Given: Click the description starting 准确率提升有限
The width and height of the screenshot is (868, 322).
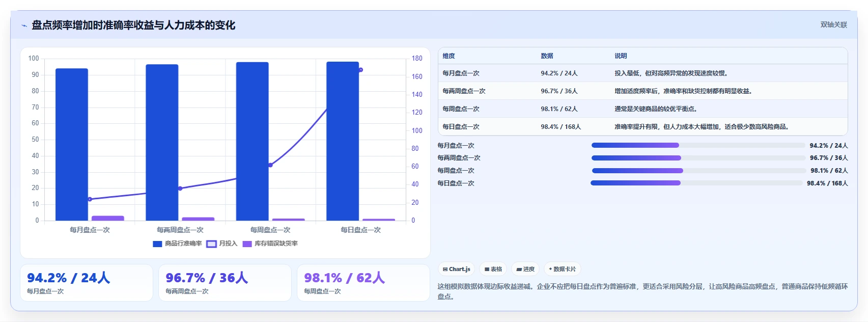Looking at the screenshot, I should pos(703,127).
